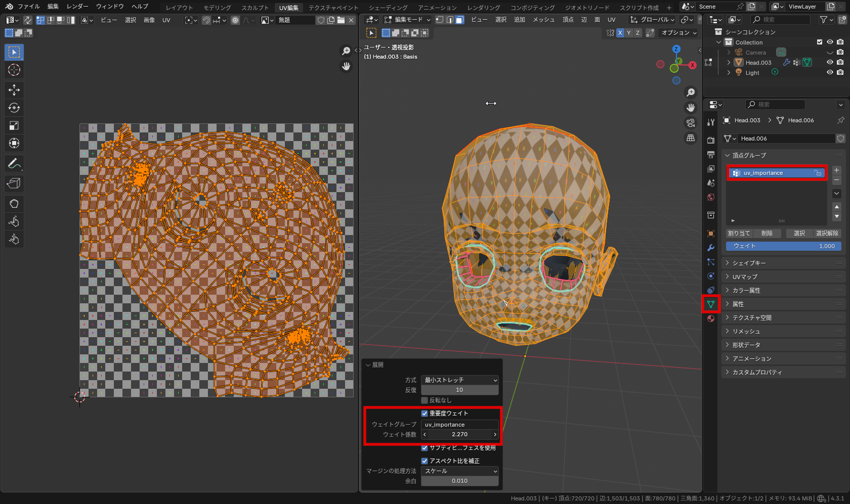The height and width of the screenshot is (504, 850).
Task: Switch to the シェーディング workspace tab
Action: click(388, 7)
